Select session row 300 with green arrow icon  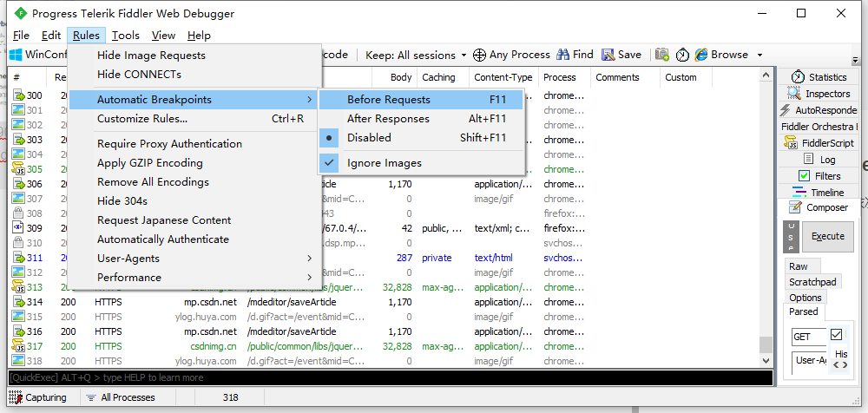(x=19, y=95)
